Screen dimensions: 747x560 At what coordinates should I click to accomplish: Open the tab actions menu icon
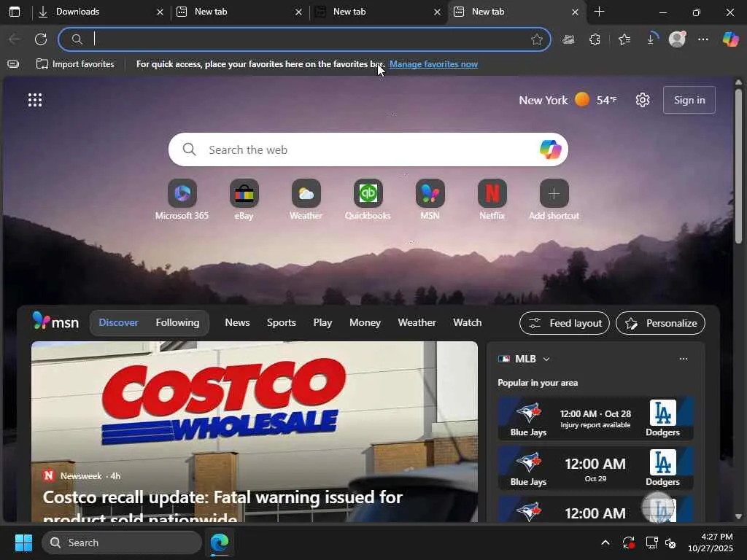pos(15,12)
